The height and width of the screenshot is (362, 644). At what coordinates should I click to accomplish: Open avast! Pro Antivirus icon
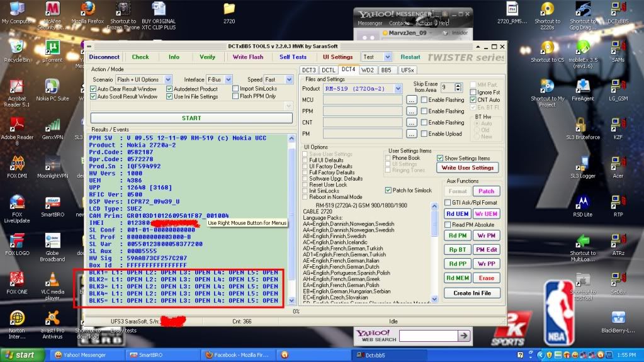click(52, 325)
